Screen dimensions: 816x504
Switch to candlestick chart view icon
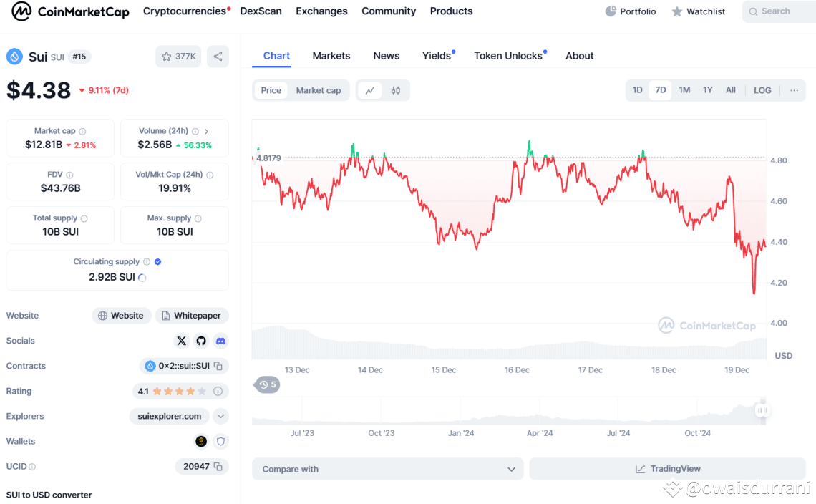[x=396, y=91]
